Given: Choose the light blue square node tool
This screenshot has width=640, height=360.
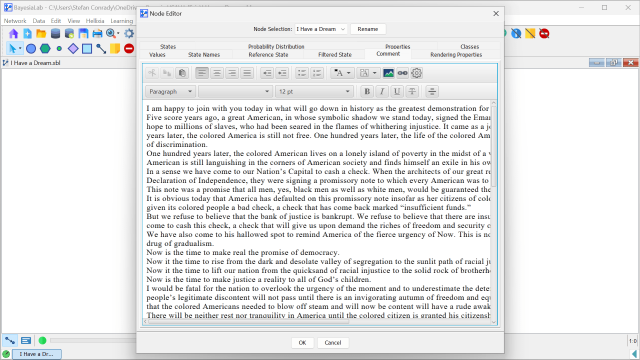Looking at the screenshot, I should tap(87, 49).
